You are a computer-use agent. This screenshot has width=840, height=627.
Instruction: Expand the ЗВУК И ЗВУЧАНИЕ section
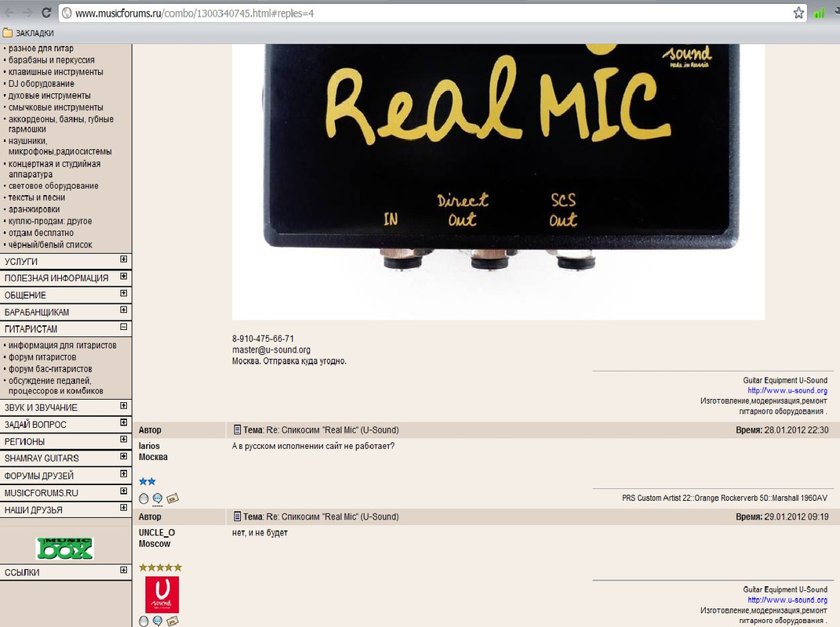tap(124, 405)
